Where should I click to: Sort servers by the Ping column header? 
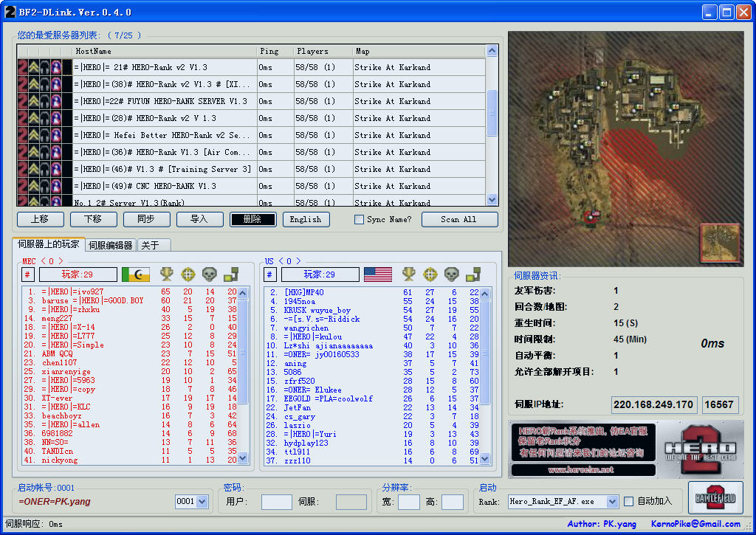pos(275,51)
